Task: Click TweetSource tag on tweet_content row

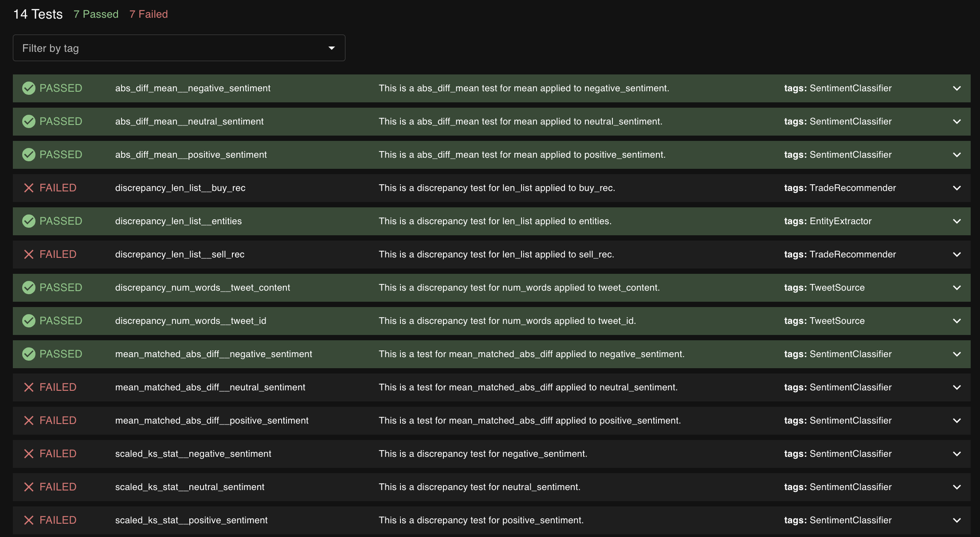Action: point(837,288)
